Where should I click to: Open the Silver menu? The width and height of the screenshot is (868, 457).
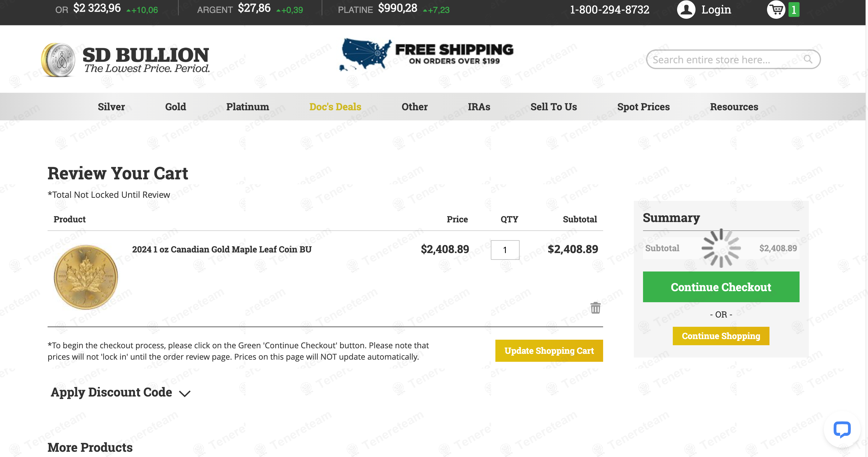(111, 107)
